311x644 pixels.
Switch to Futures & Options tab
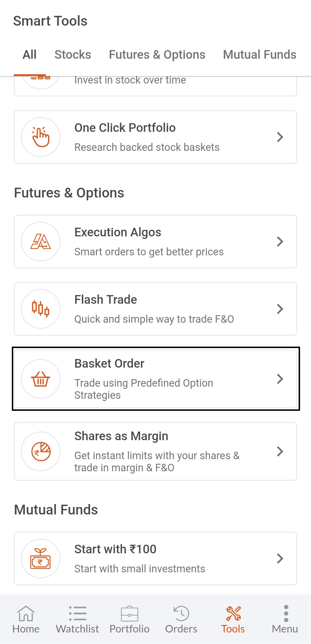click(157, 55)
